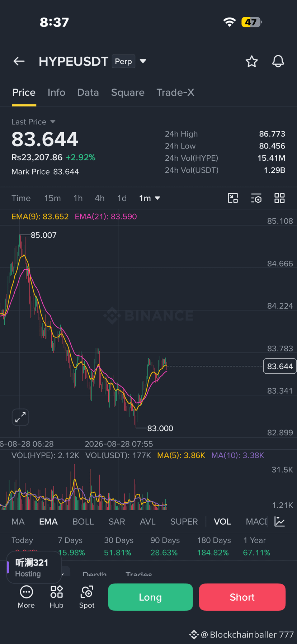Viewport: 297px width, 644px height.
Task: Tap the Wi-Fi status icon
Action: click(230, 22)
